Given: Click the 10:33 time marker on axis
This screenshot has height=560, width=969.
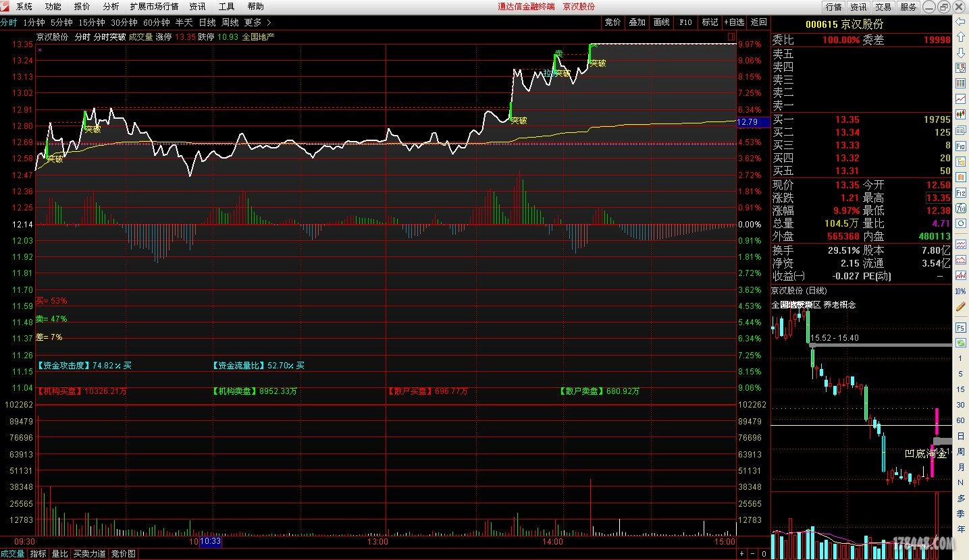Looking at the screenshot, I should click(210, 541).
